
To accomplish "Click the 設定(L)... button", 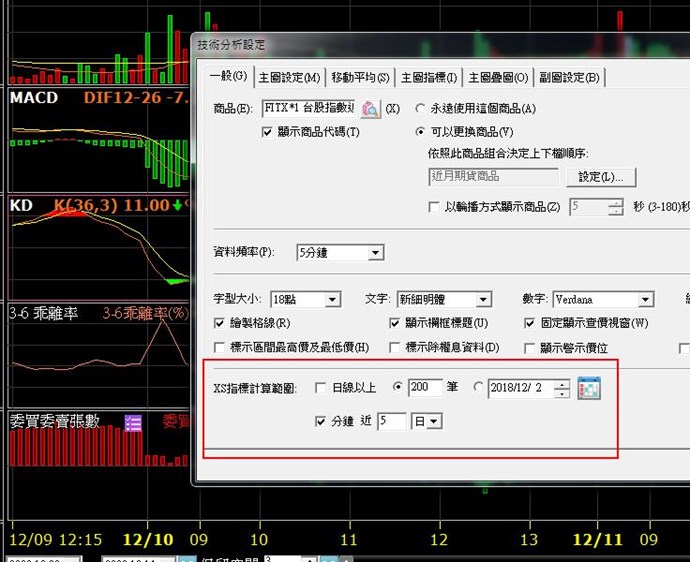I will tap(601, 177).
